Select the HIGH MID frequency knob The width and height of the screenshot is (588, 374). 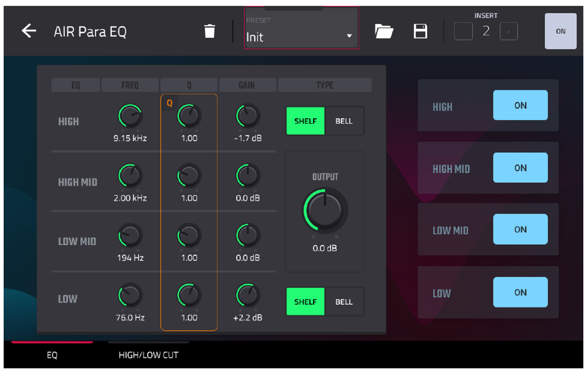(130, 176)
